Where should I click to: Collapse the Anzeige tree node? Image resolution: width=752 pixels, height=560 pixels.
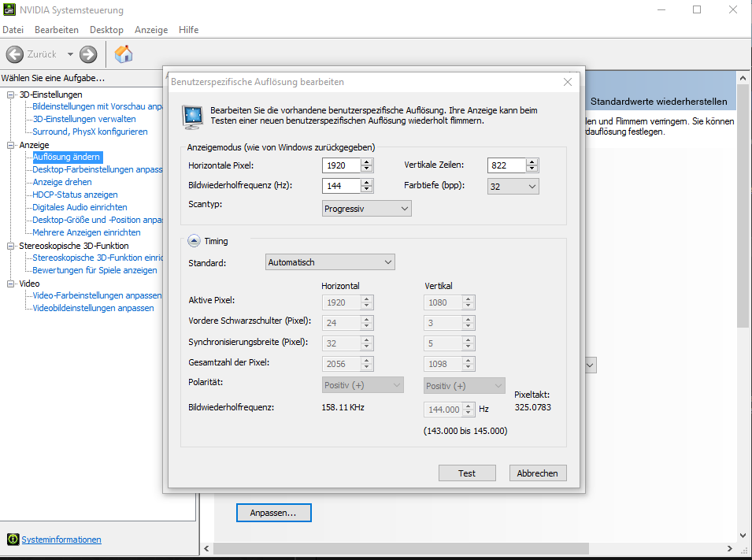coord(10,145)
